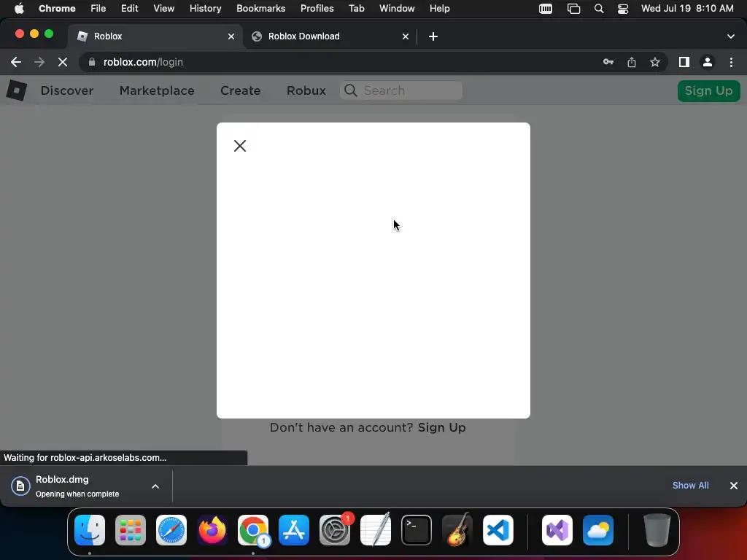Click the green Sign Up button
Image resolution: width=747 pixels, height=560 pixels.
(708, 91)
